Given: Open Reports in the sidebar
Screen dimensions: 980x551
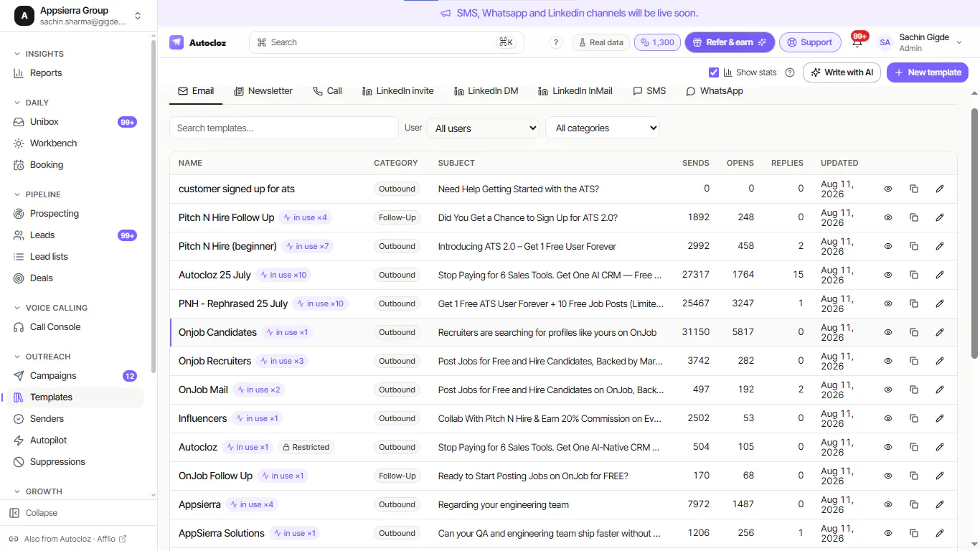Looking at the screenshot, I should tap(75, 73).
